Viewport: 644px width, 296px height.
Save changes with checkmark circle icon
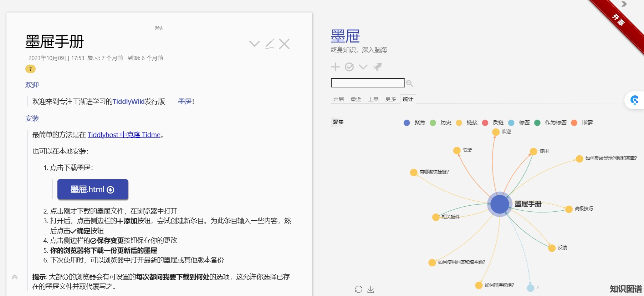tap(349, 67)
